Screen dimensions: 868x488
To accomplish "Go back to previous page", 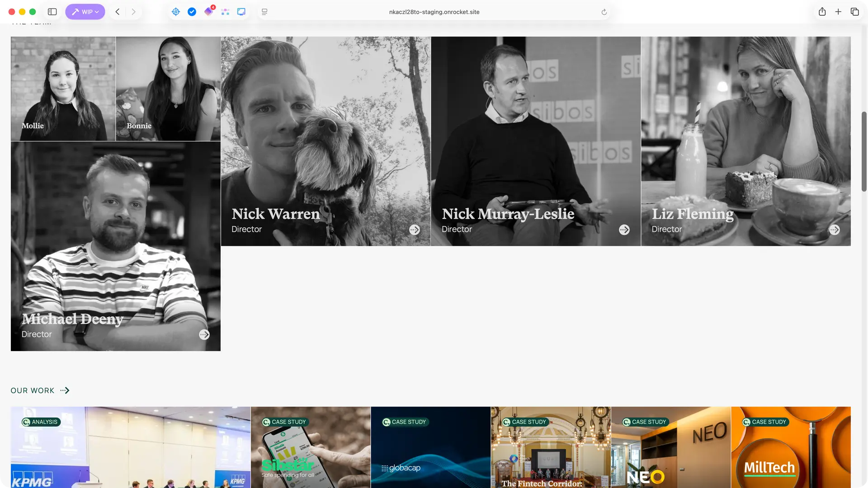I will [x=118, y=12].
